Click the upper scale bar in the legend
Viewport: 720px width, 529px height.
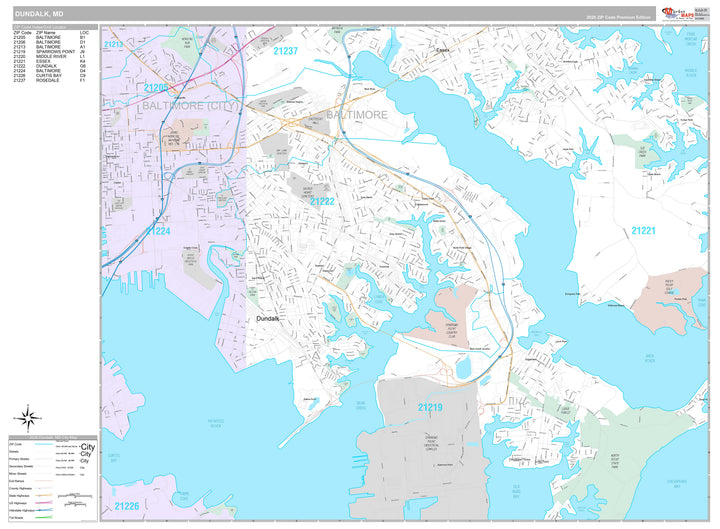coord(75,495)
